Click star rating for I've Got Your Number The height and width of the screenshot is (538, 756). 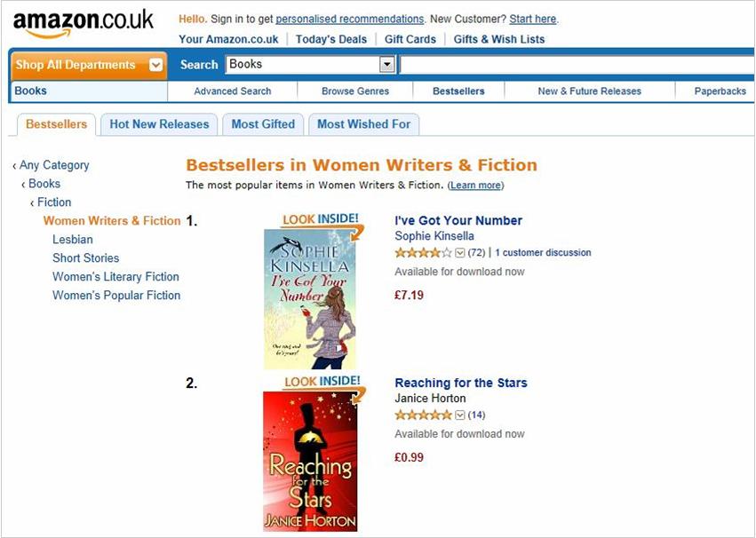coord(424,253)
